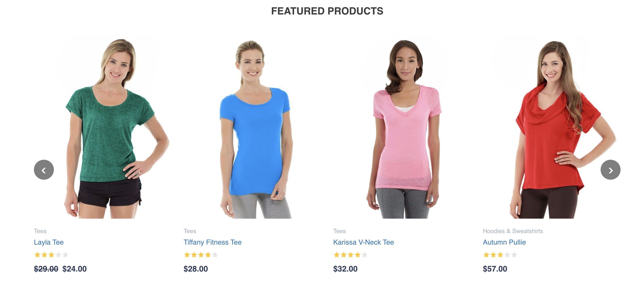Click the $28.00 Tiffany Fitness Tee price
644x287 pixels.
click(x=196, y=269)
